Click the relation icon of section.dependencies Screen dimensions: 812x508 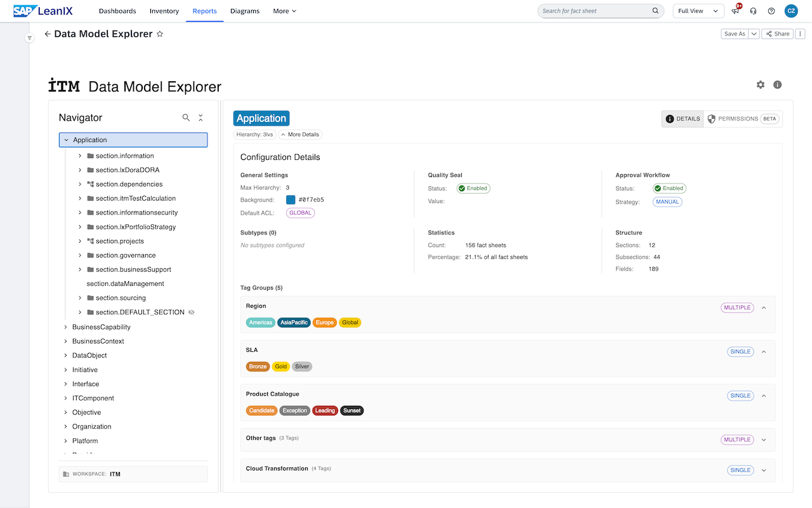90,184
